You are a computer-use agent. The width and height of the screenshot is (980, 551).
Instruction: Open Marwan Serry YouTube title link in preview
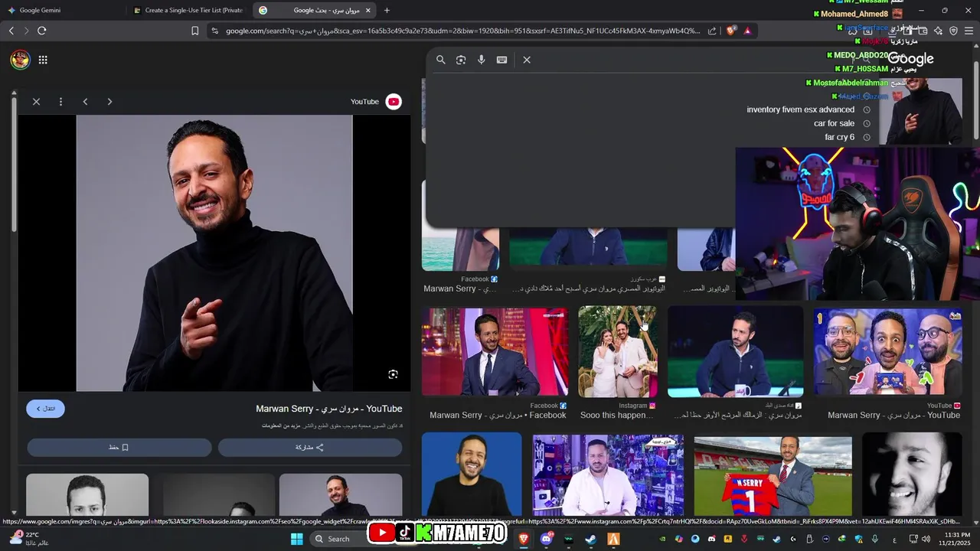click(x=329, y=409)
